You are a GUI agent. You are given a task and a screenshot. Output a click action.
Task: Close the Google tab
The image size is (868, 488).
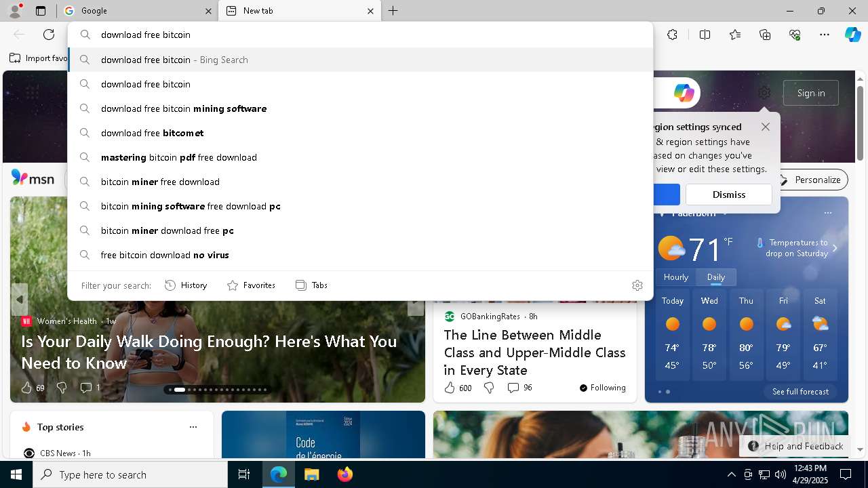coord(208,11)
